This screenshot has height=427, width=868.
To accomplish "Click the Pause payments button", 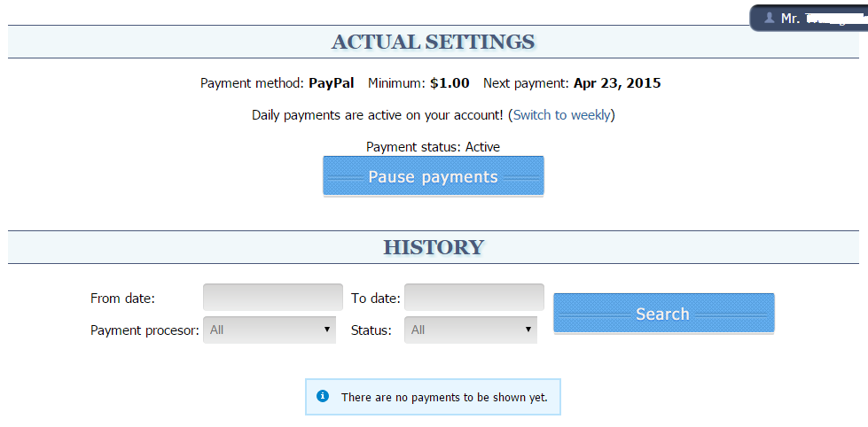I will click(434, 176).
